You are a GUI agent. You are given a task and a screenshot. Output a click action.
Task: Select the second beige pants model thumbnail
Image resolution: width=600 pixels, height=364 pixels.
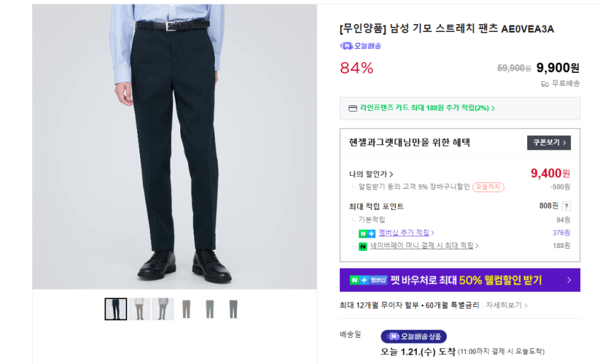point(139,309)
